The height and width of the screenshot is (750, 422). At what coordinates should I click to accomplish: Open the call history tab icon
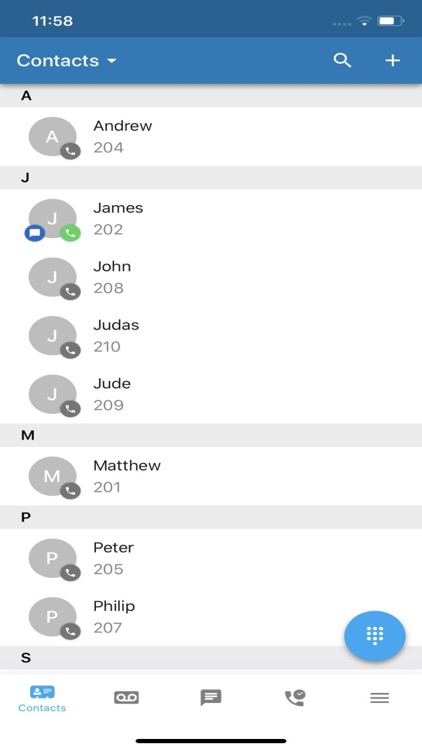(295, 697)
